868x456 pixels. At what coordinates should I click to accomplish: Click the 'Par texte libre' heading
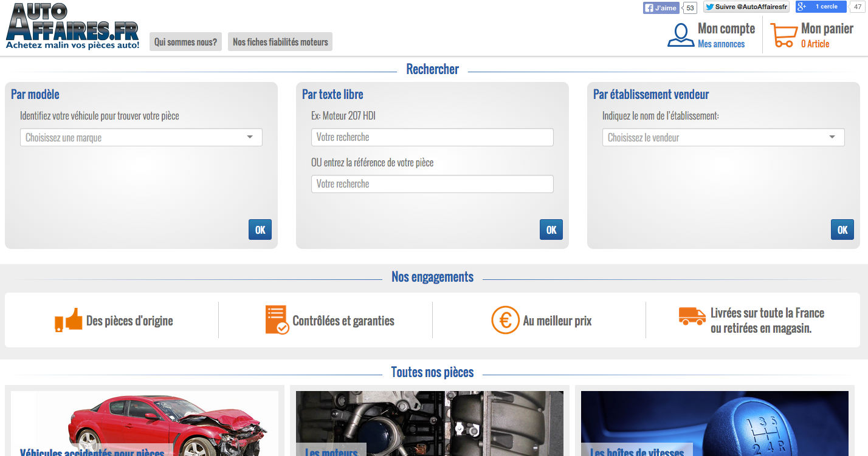(332, 94)
